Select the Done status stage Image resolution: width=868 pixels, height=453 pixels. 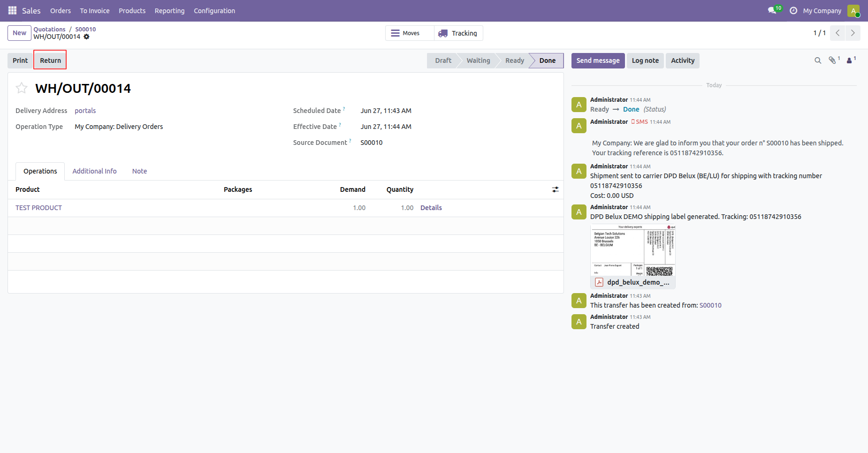tap(547, 60)
